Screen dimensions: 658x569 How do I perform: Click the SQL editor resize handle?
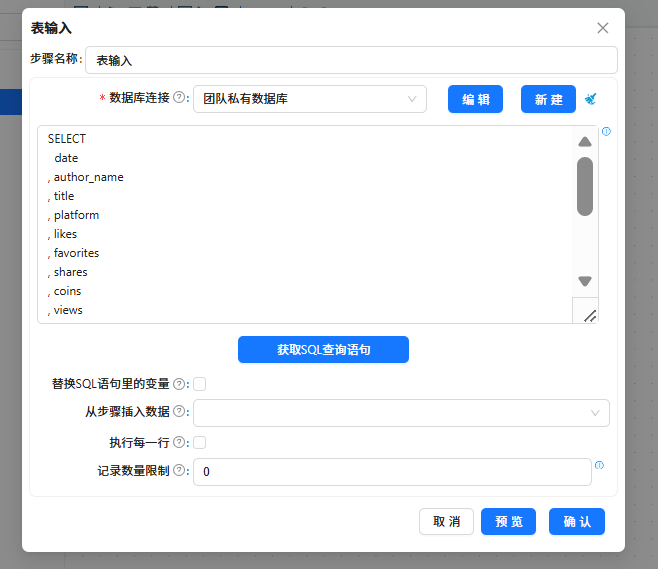pos(590,316)
